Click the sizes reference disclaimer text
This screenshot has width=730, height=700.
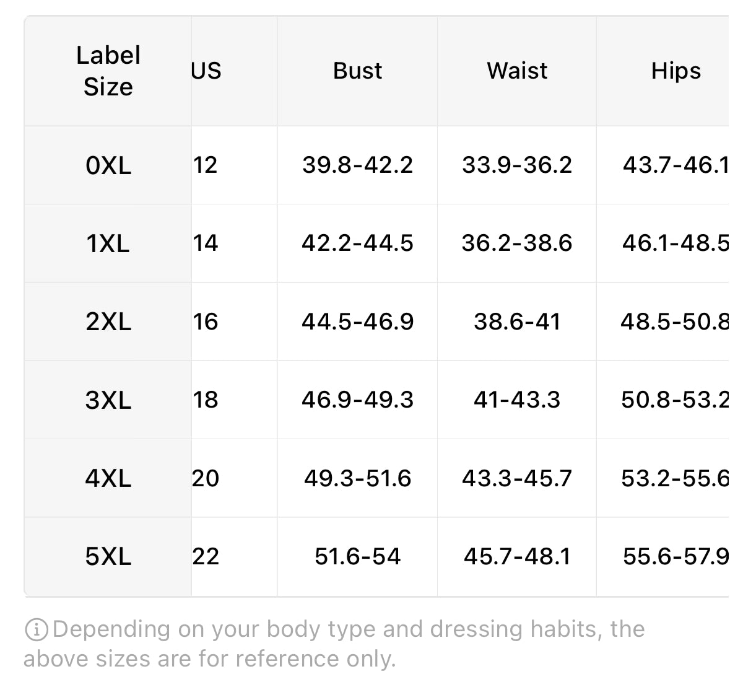pyautogui.click(x=334, y=644)
